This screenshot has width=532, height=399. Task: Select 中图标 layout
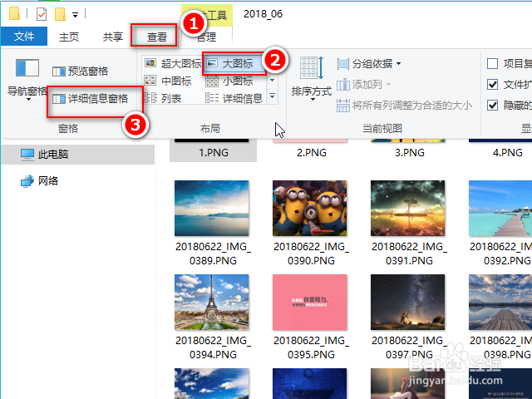pos(168,81)
